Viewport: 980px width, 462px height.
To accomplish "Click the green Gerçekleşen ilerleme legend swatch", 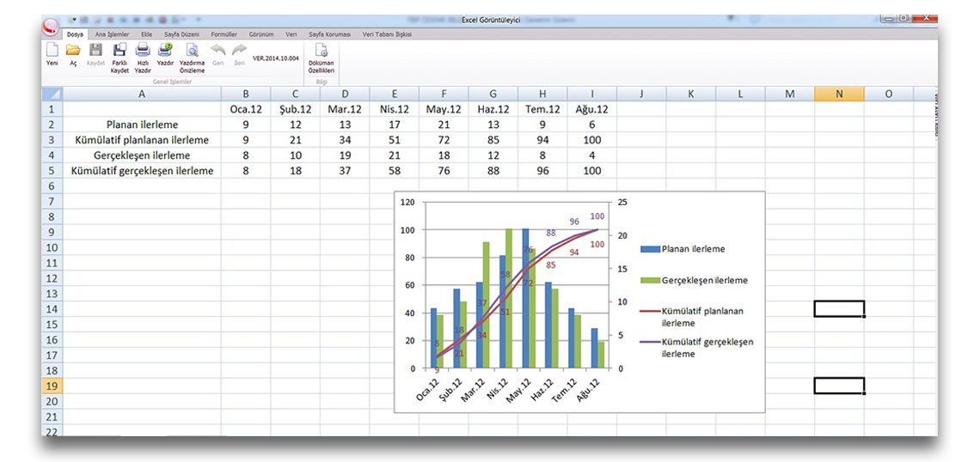I will pos(649,280).
